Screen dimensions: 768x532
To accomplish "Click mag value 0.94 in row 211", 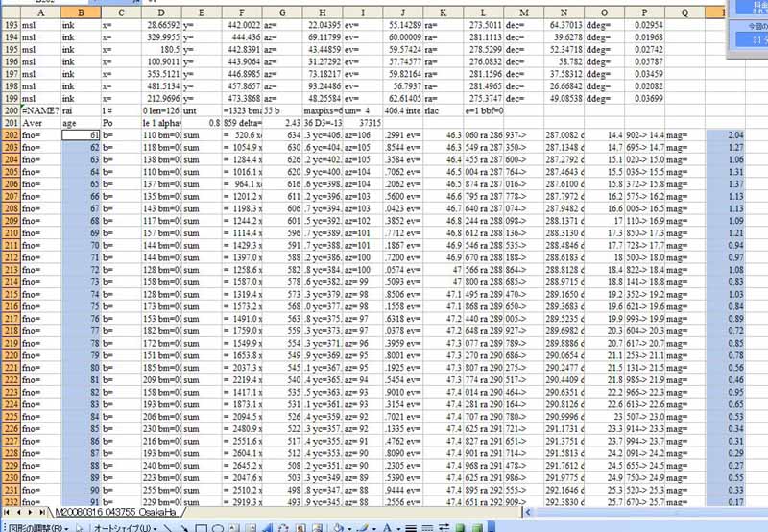I will pyautogui.click(x=726, y=246).
